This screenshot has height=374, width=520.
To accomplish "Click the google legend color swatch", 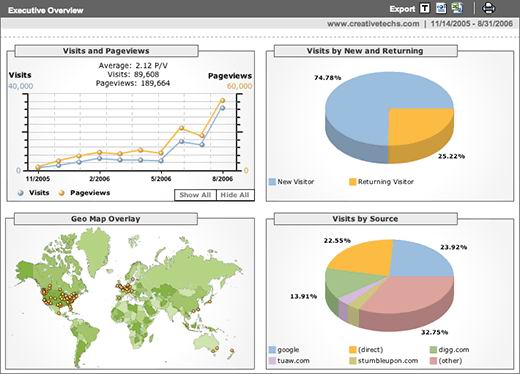I will 272,350.
